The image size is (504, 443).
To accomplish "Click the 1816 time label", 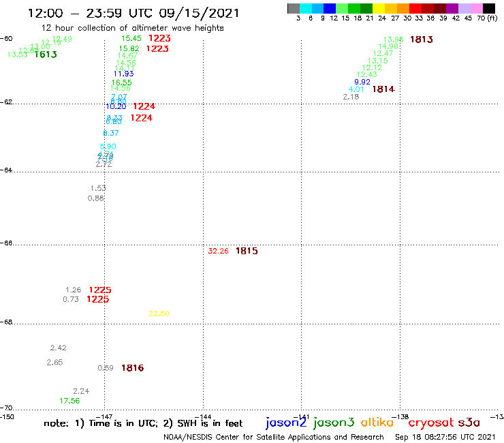I will click(x=132, y=368).
